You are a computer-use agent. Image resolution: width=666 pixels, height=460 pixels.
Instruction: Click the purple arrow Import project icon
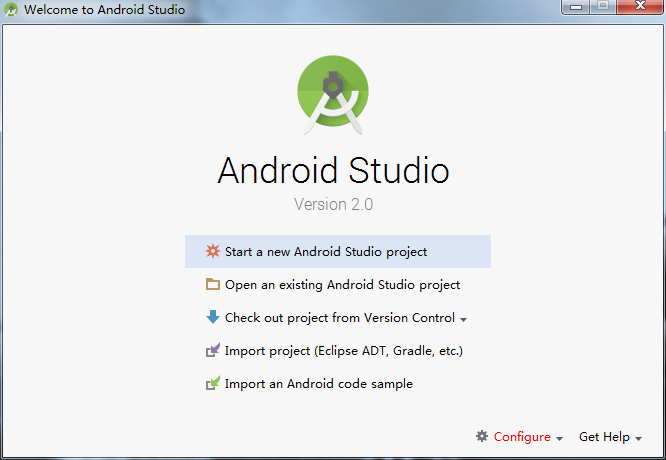click(x=212, y=350)
